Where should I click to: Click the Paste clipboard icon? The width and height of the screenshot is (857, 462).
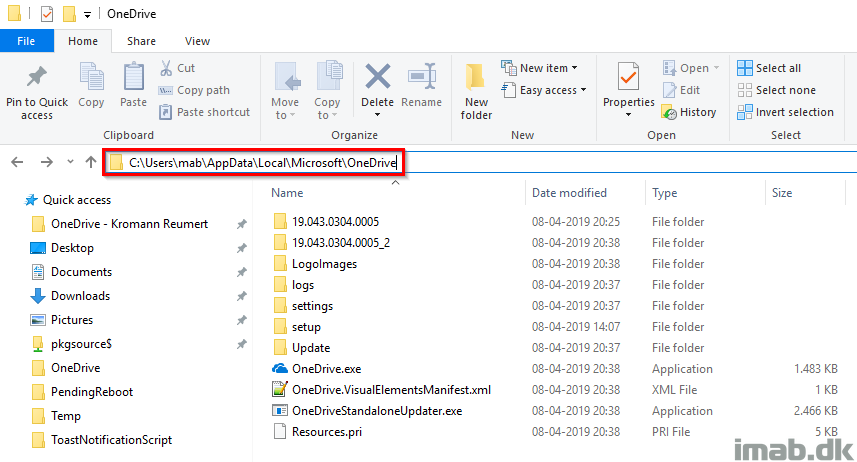coord(133,76)
